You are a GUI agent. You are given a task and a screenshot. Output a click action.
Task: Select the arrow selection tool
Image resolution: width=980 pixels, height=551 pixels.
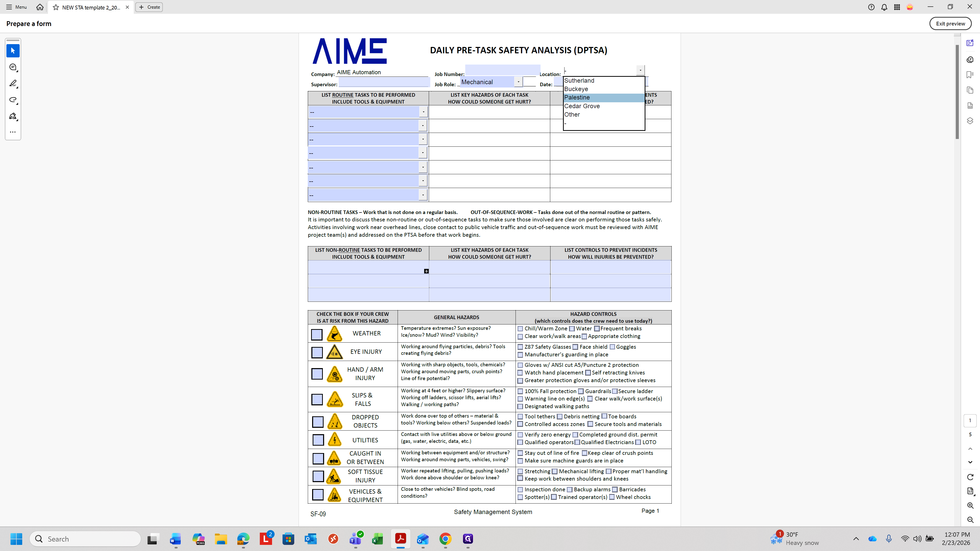(x=13, y=51)
